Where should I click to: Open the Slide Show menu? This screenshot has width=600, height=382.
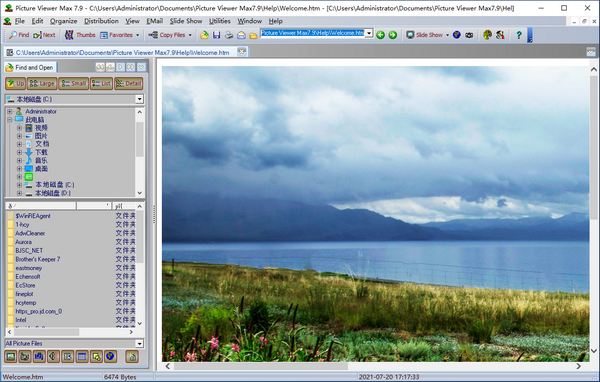tap(186, 21)
